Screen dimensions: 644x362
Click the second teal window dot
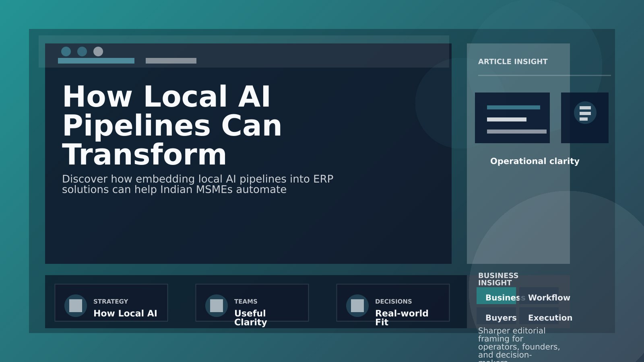(82, 51)
